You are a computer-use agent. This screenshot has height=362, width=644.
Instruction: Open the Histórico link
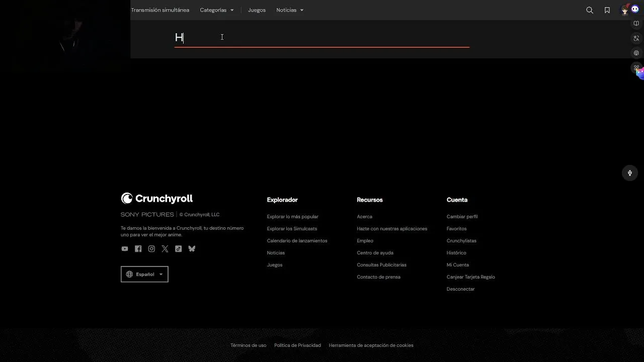456,253
